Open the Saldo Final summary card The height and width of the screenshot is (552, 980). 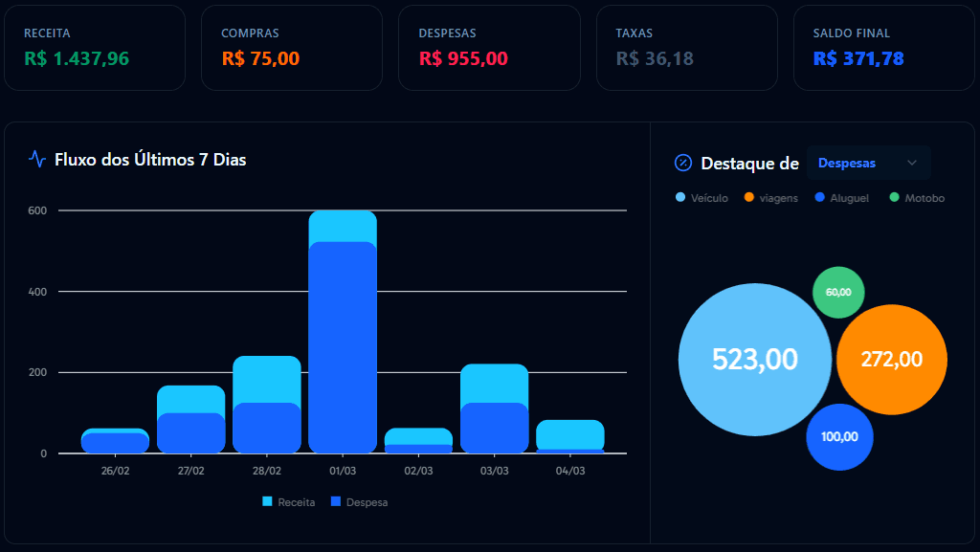click(x=884, y=48)
